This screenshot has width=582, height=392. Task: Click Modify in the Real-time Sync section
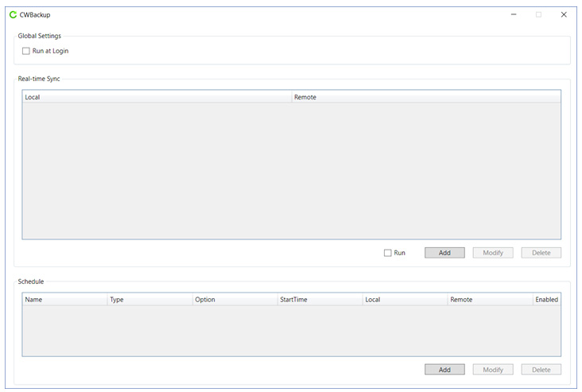[493, 253]
